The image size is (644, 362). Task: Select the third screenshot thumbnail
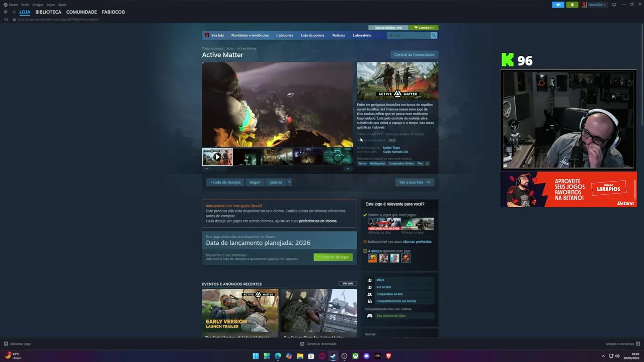click(278, 157)
